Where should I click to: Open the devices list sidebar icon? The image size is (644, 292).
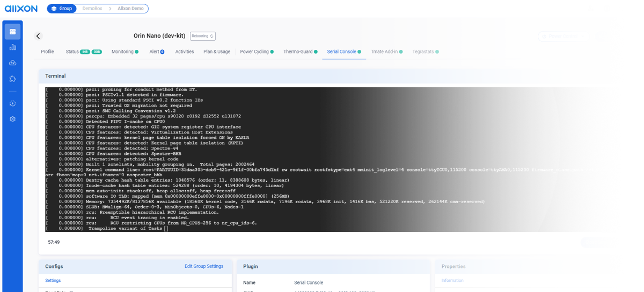12,32
